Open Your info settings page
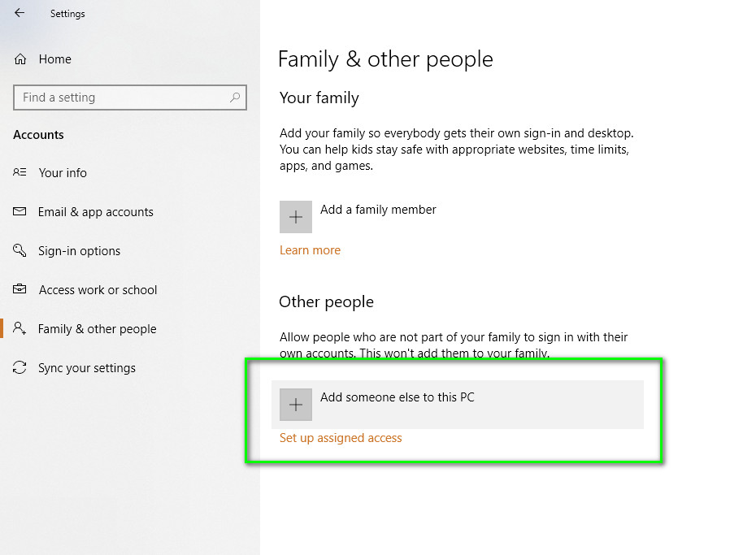Viewport: 756px width, 555px height. [63, 173]
